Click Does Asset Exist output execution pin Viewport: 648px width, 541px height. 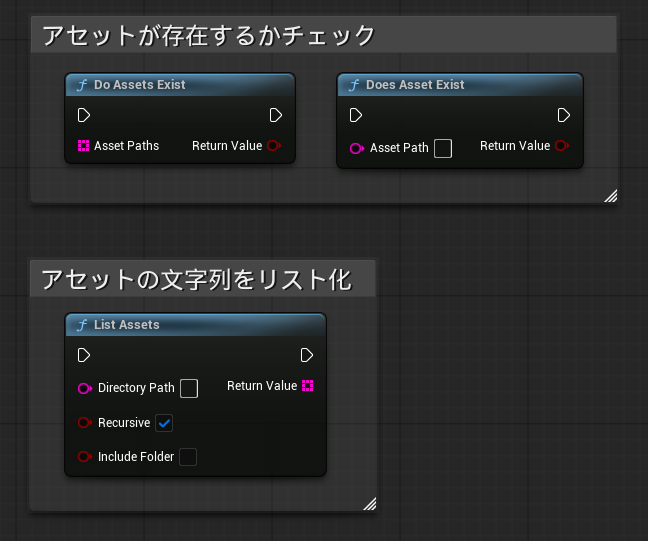click(x=564, y=115)
